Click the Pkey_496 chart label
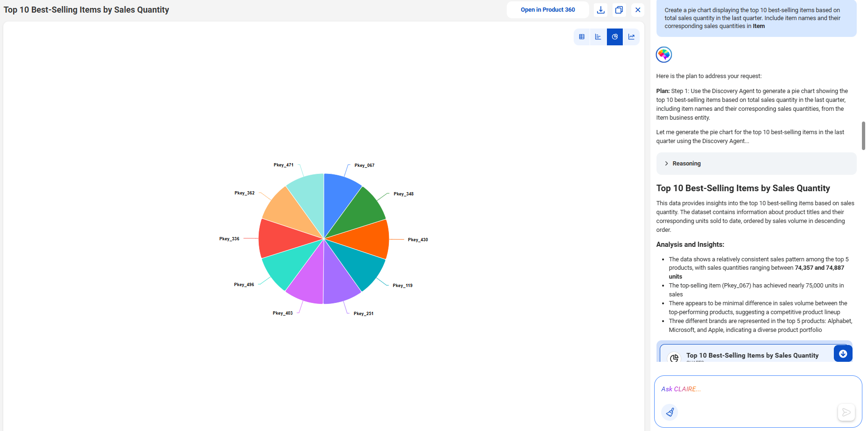Image resolution: width=868 pixels, height=431 pixels. point(244,285)
